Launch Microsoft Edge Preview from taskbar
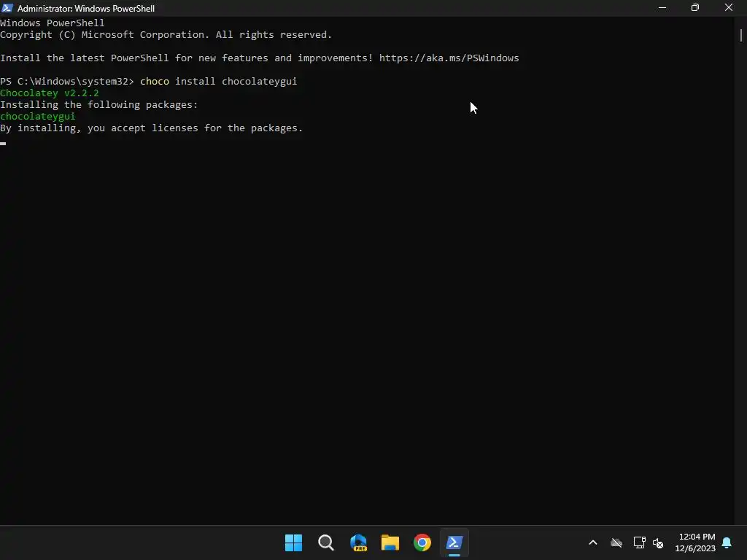Screen dimensions: 747x560 [358, 542]
